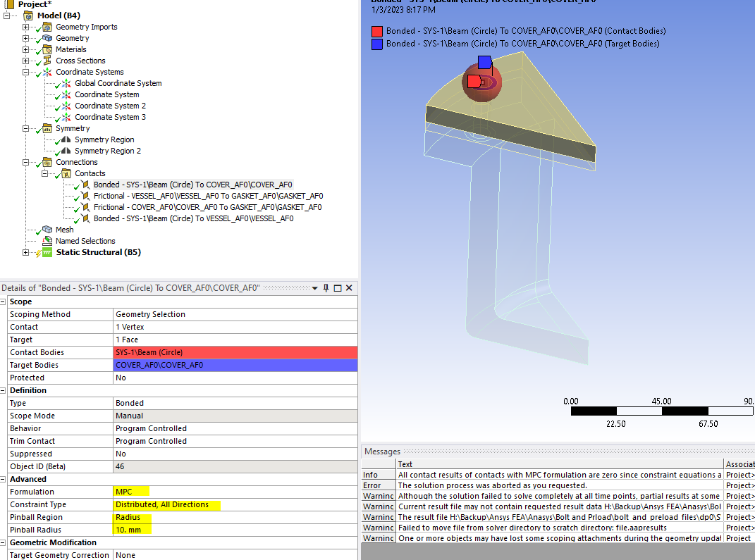Click the Coordinate System 2 icon
This screenshot has width=755, height=560.
point(66,106)
